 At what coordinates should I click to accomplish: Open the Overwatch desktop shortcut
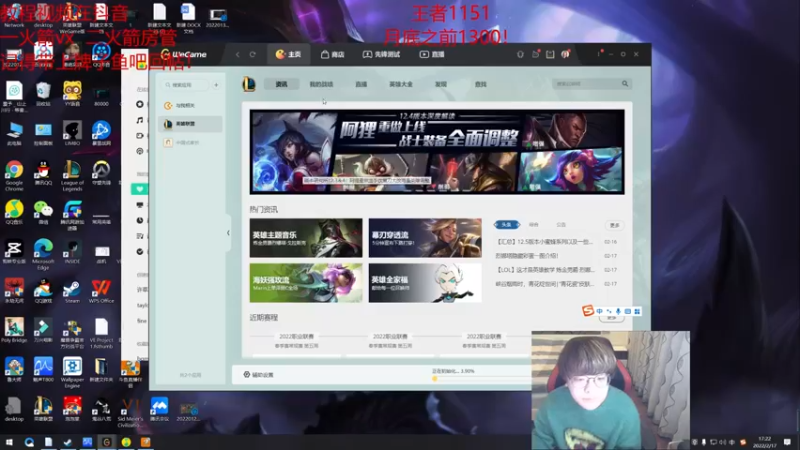pos(101,172)
